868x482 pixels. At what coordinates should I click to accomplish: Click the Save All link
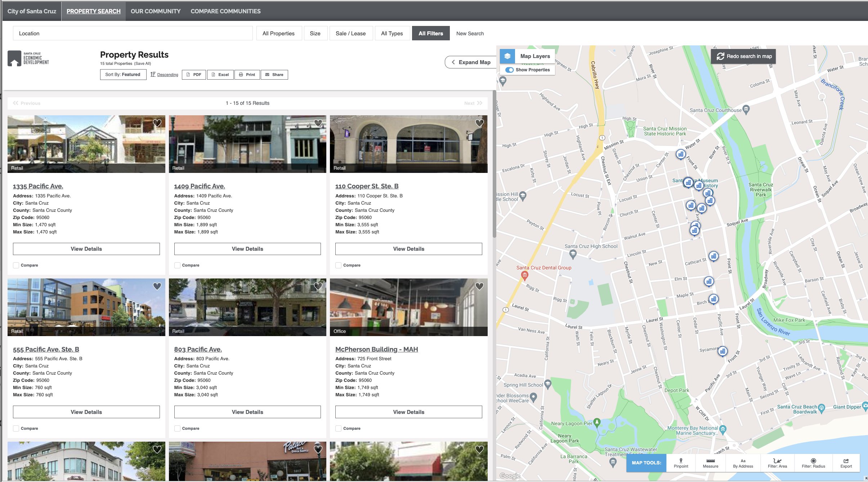142,64
